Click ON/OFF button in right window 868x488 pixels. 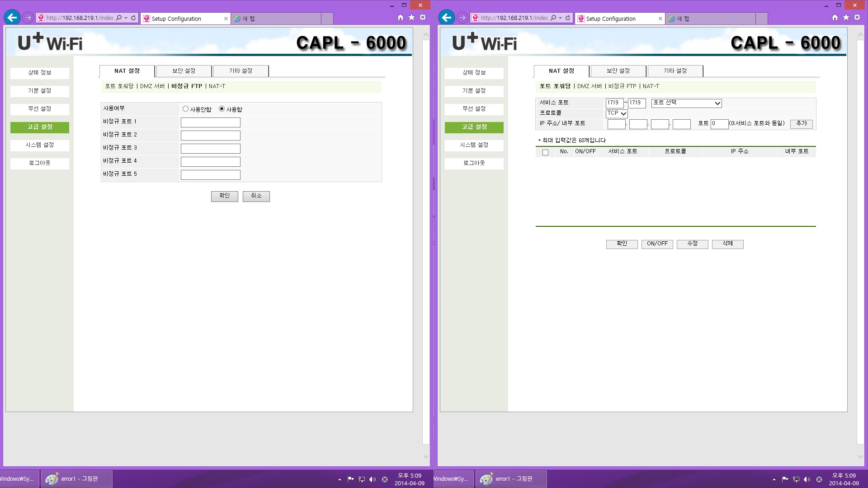pos(657,244)
